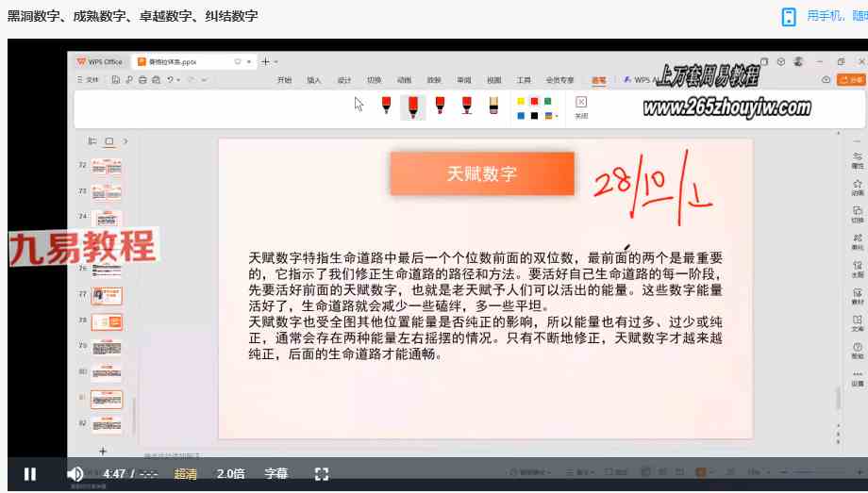Click the print icon in quick toolbar
The width and height of the screenshot is (868, 493).
(142, 80)
